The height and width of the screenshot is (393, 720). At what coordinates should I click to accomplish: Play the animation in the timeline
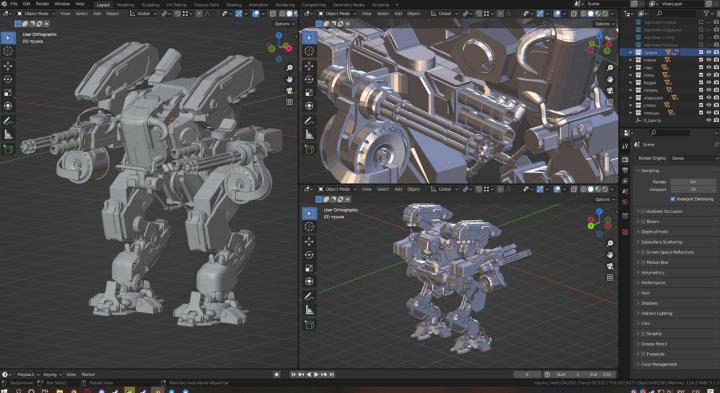coord(316,375)
